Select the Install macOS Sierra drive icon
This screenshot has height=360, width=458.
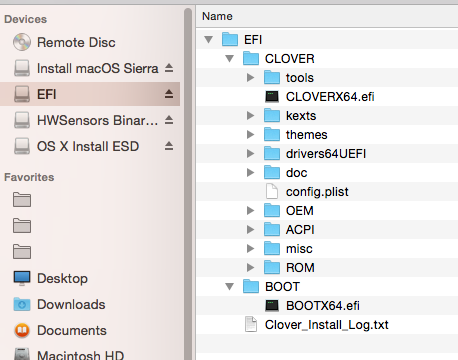(x=22, y=68)
